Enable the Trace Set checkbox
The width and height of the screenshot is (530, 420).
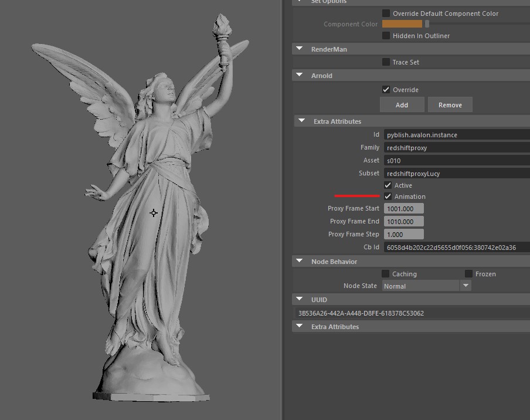(x=386, y=62)
